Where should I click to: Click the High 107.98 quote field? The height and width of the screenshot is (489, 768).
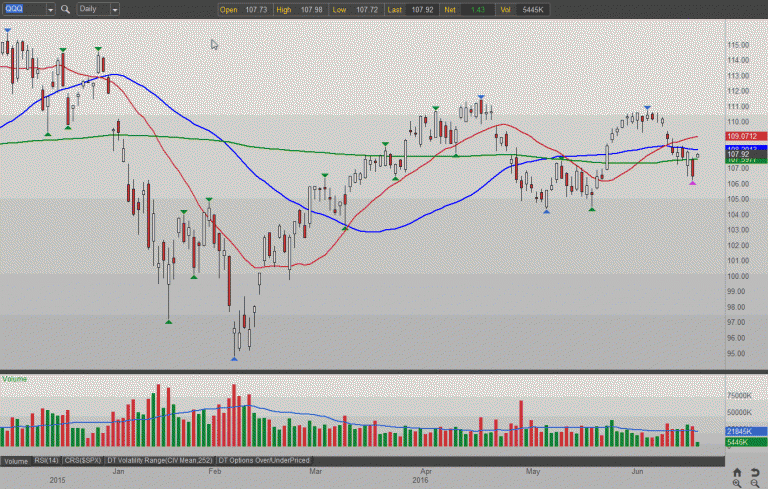(x=299, y=10)
